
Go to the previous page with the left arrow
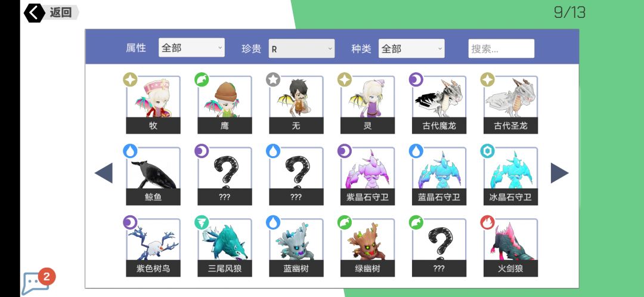coord(104,173)
